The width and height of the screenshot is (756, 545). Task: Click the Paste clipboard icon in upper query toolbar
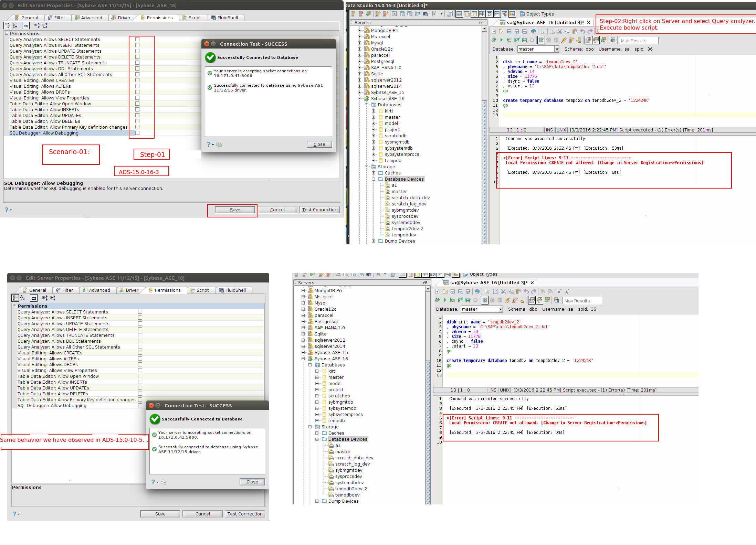tap(575, 31)
